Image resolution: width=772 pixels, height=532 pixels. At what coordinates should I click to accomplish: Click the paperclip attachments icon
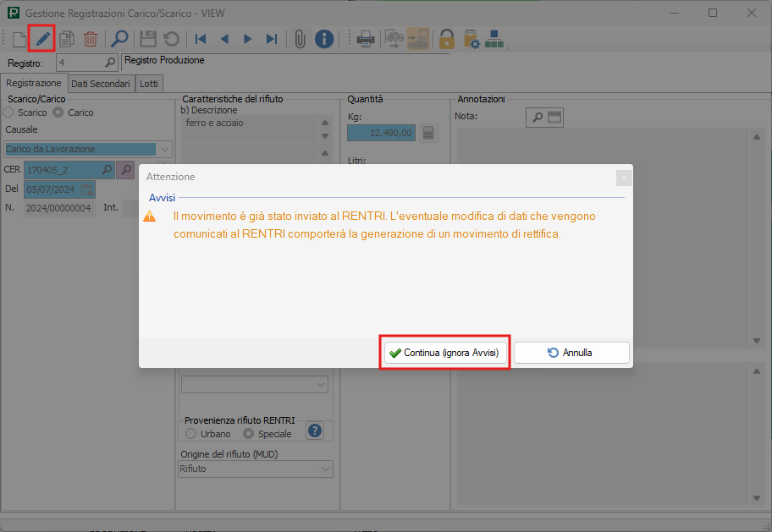pos(300,38)
